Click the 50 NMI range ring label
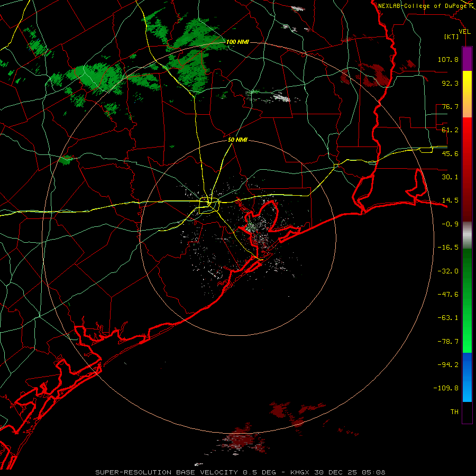Viewport: 476px width, 476px height. pos(237,140)
